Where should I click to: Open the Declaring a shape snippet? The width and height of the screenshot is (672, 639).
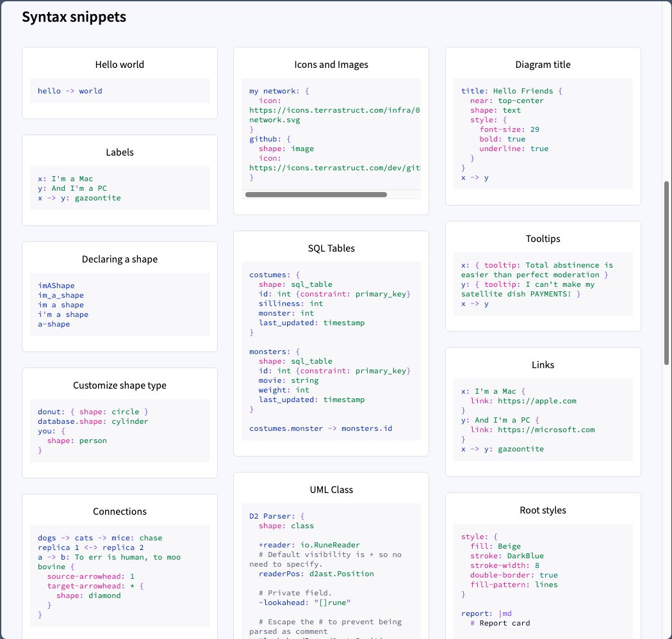[x=120, y=296]
